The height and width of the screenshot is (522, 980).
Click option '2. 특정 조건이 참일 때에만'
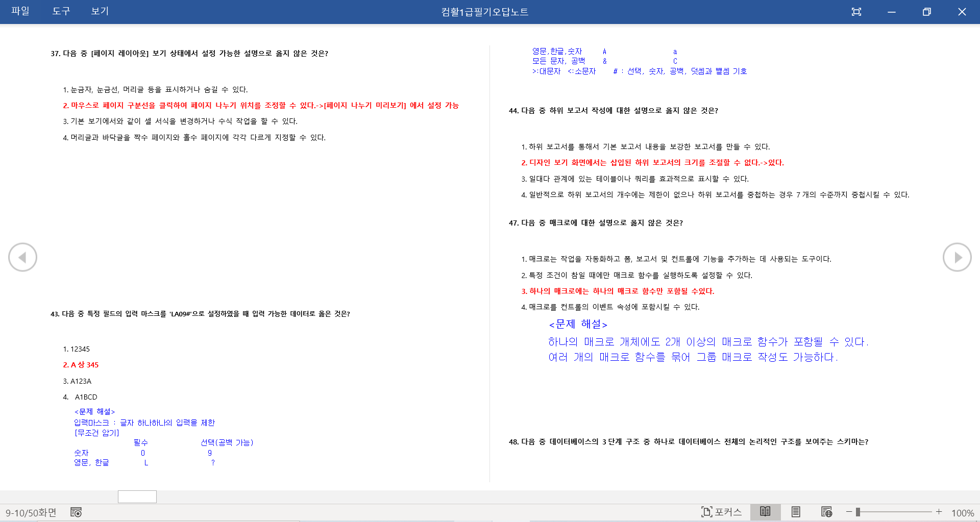point(636,275)
